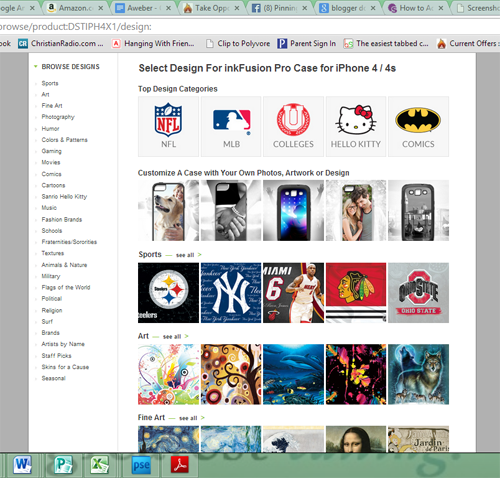
Task: Close the Aweber browser tab
Action: [x=168, y=8]
